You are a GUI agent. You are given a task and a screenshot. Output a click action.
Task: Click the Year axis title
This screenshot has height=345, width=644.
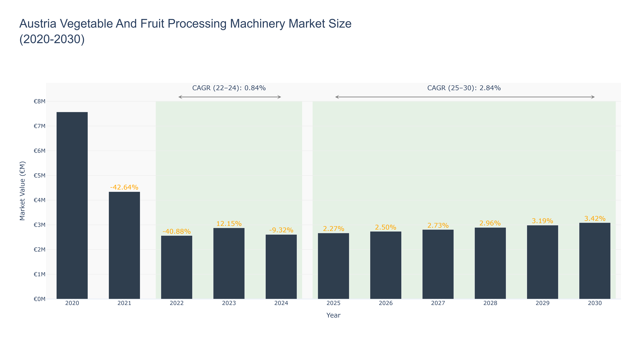(x=333, y=315)
